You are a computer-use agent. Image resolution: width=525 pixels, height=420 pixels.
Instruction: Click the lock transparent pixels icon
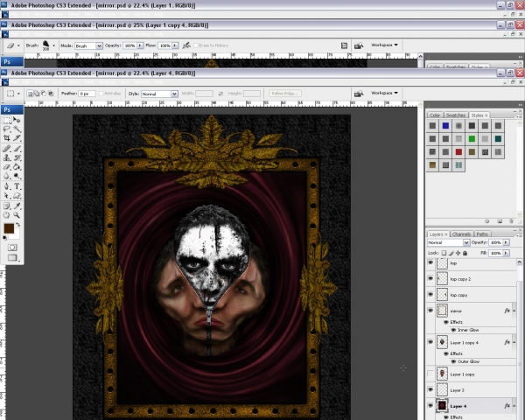[x=444, y=253]
